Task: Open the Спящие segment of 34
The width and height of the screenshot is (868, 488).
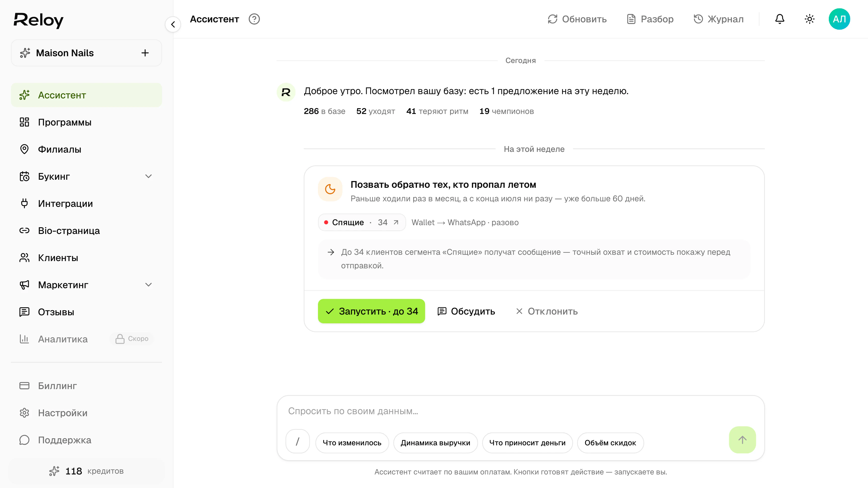Action: pyautogui.click(x=362, y=222)
